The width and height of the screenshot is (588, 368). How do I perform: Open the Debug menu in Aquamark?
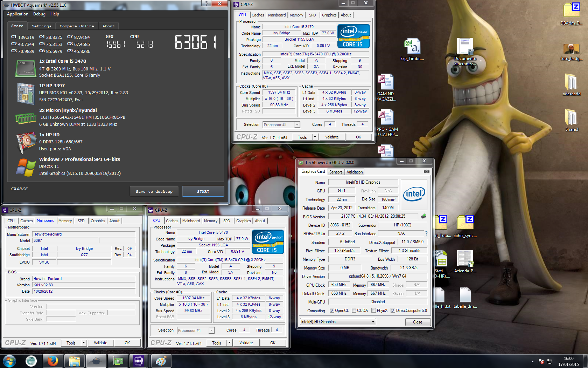pos(39,14)
